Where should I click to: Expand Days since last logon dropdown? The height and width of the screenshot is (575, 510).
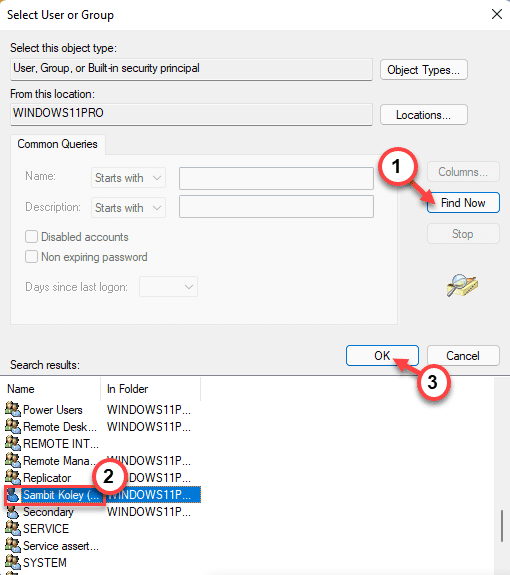point(168,286)
